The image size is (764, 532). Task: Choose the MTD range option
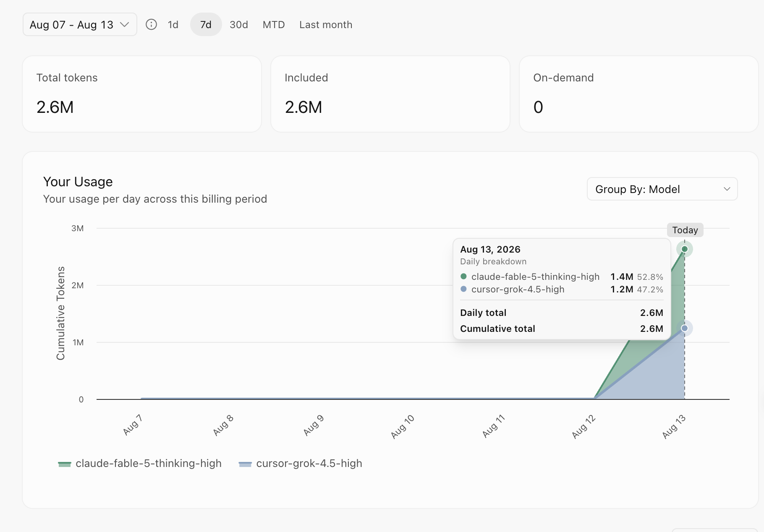274,25
